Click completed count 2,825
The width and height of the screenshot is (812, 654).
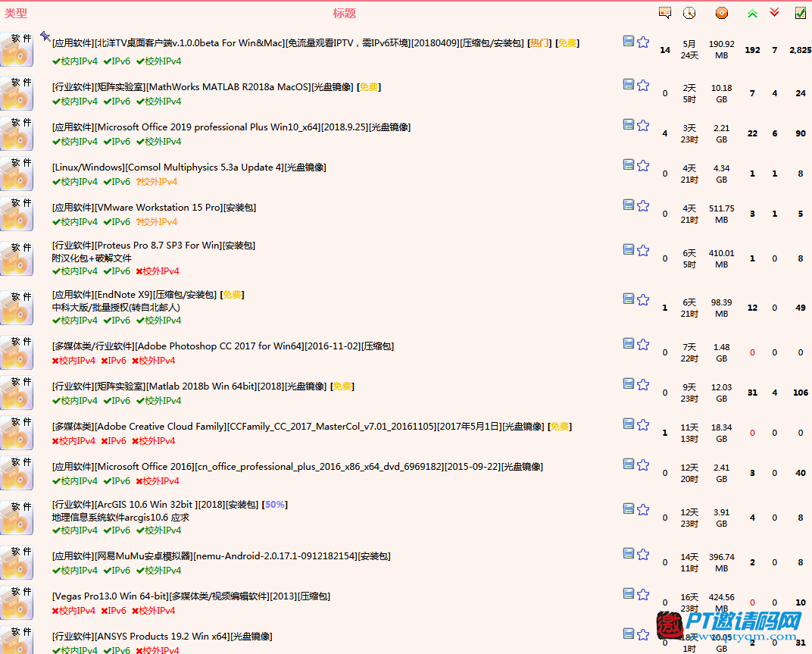pyautogui.click(x=801, y=50)
